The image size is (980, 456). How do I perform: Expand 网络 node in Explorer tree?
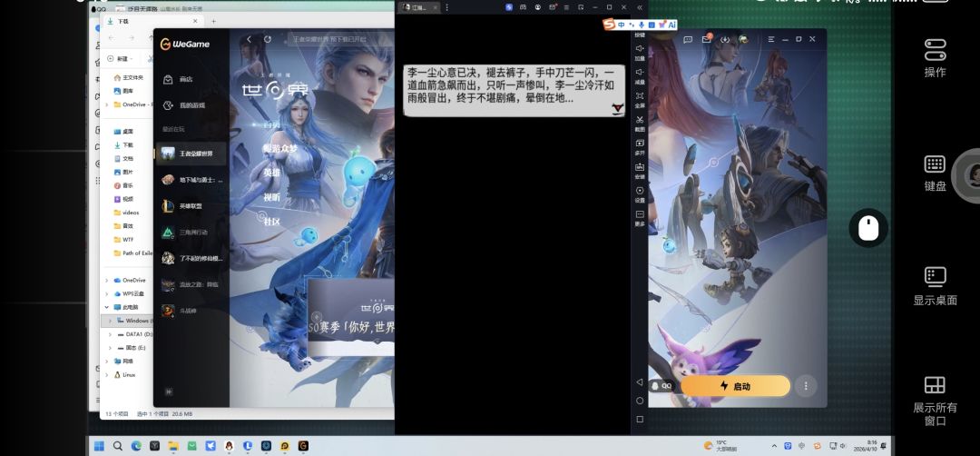[x=107, y=361]
